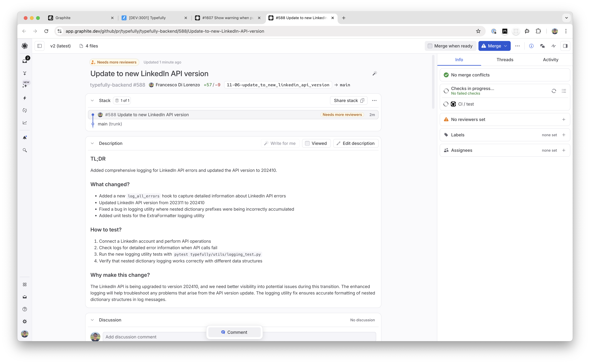Click the branch name 11-06-update_to_new_linkedin_api_version
This screenshot has height=364, width=590.
coord(278,85)
